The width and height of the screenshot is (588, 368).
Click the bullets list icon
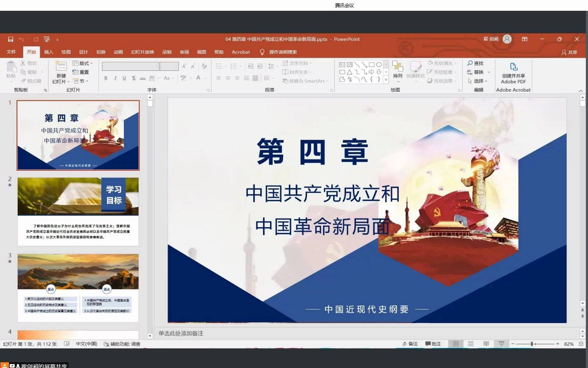coord(219,66)
